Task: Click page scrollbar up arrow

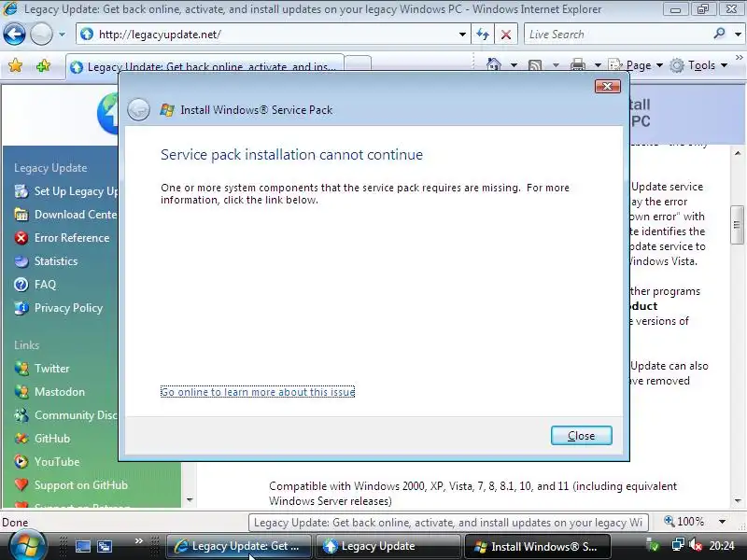Action: pyautogui.click(x=738, y=153)
